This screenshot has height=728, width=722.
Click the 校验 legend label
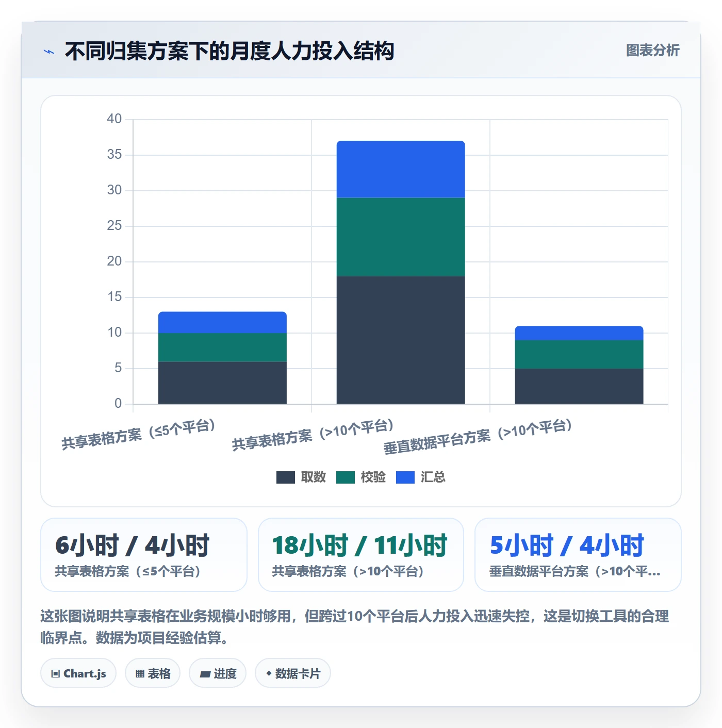[373, 477]
